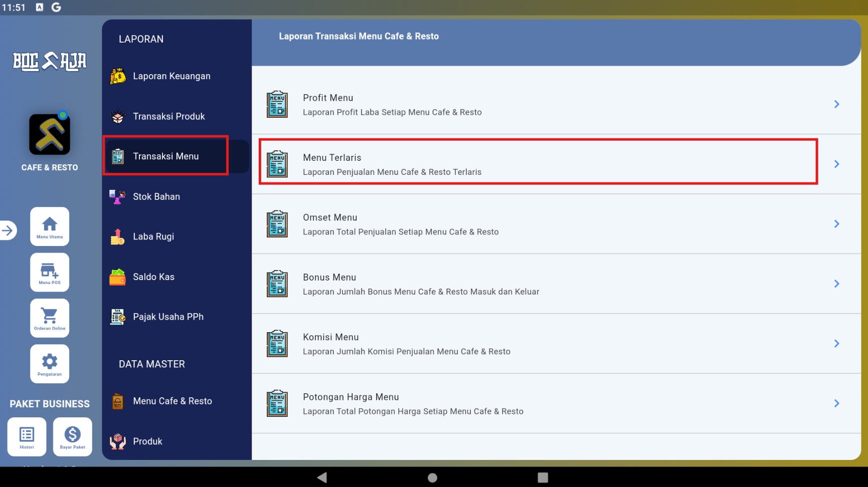This screenshot has height=487, width=868.
Task: Click the Laba Rugi icon
Action: point(118,236)
